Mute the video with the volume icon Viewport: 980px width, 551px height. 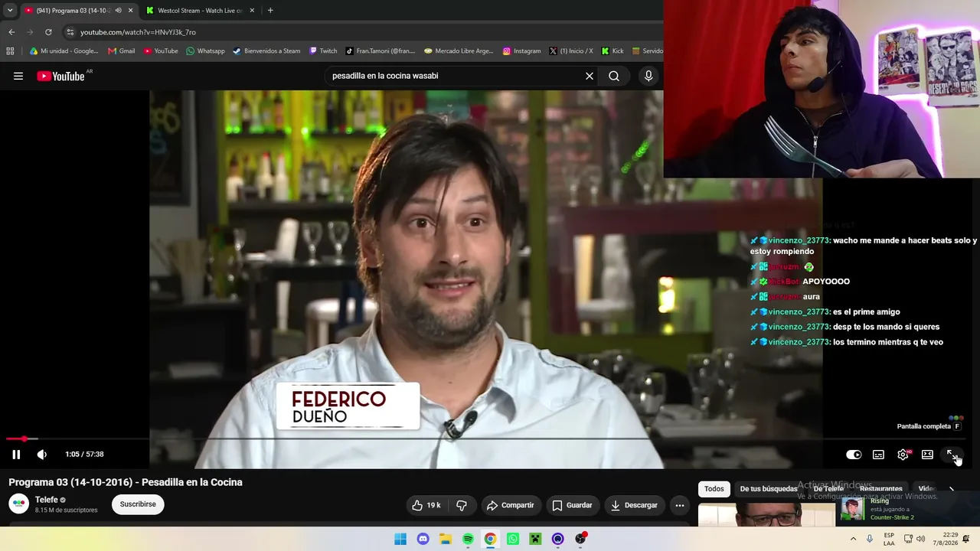click(x=42, y=455)
